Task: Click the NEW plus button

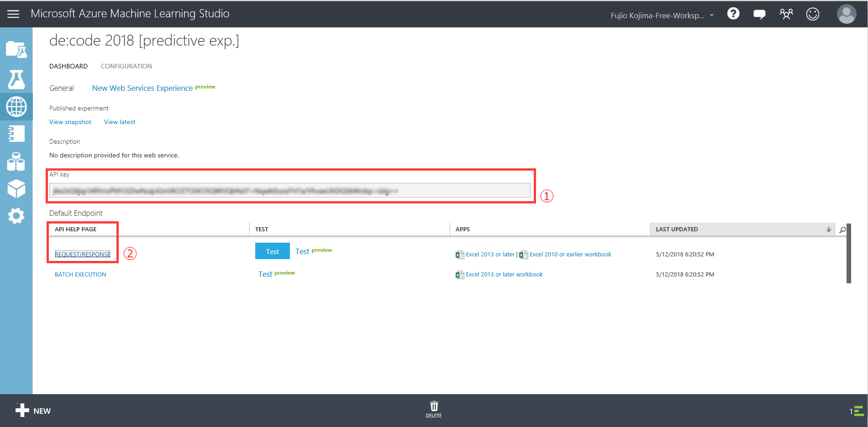Action: coord(33,411)
